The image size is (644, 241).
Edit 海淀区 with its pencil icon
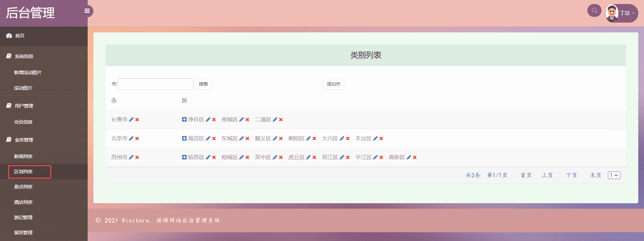[x=208, y=139]
